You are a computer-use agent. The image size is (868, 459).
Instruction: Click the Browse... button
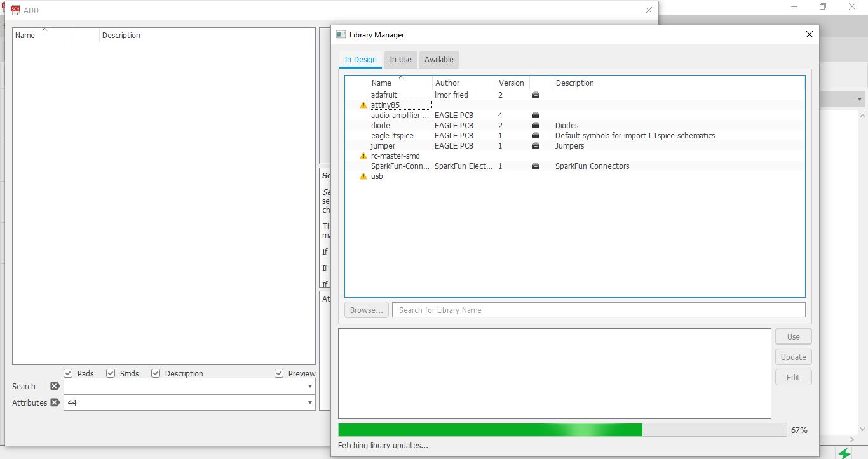click(367, 310)
